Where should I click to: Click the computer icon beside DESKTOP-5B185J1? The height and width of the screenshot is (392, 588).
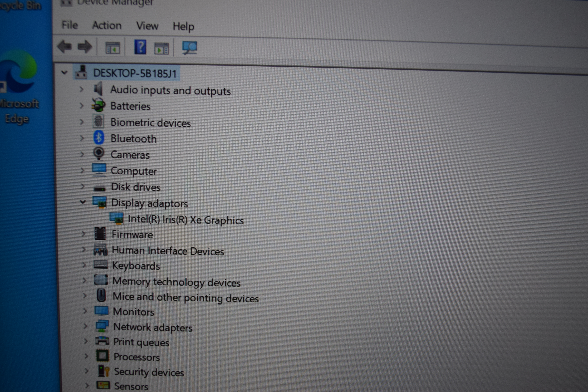tap(81, 72)
